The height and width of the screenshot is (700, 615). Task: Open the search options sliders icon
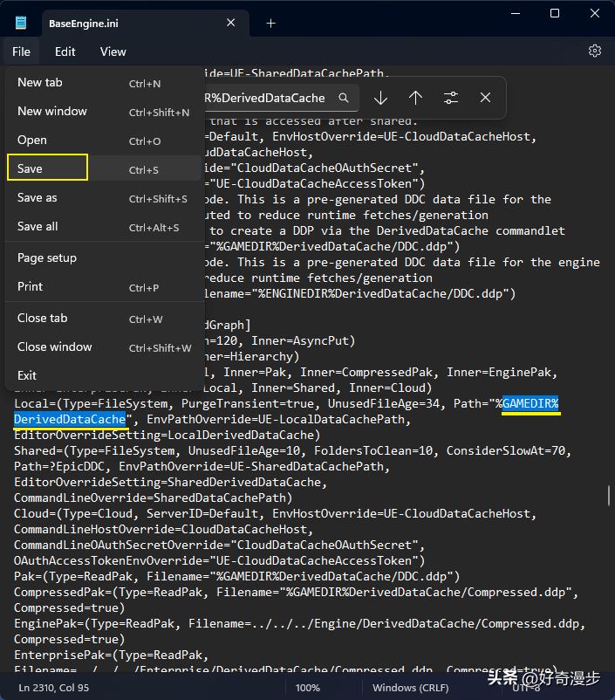click(x=450, y=98)
